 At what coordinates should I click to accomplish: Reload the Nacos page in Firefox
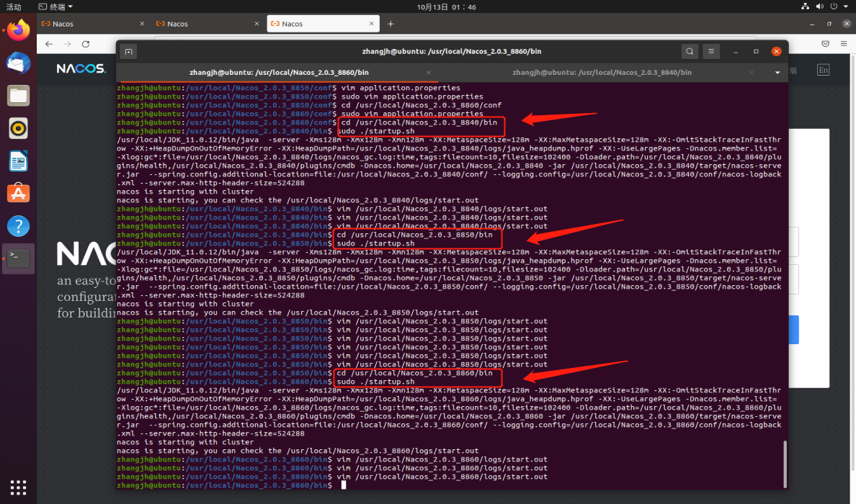tap(86, 44)
